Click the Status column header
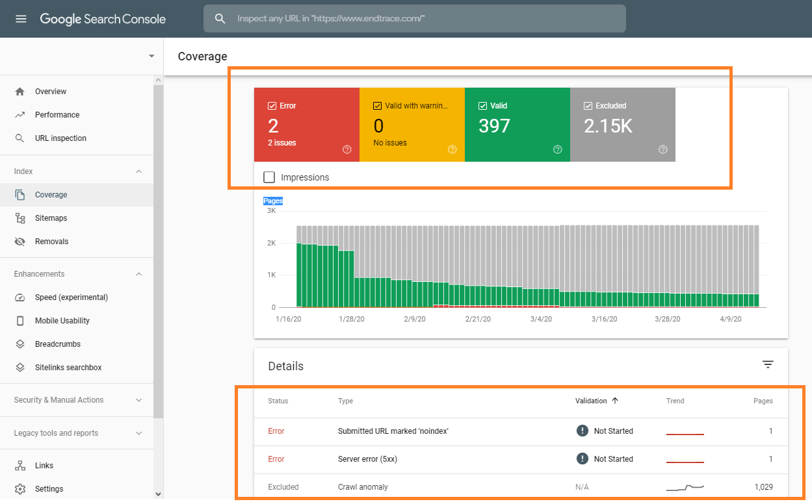812x504 pixels. [x=278, y=401]
